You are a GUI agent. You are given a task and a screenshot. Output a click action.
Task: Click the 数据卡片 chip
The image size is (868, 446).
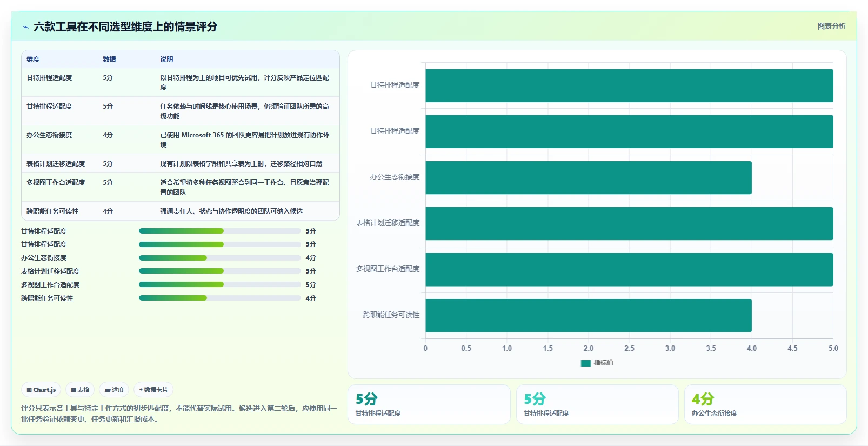(x=153, y=390)
